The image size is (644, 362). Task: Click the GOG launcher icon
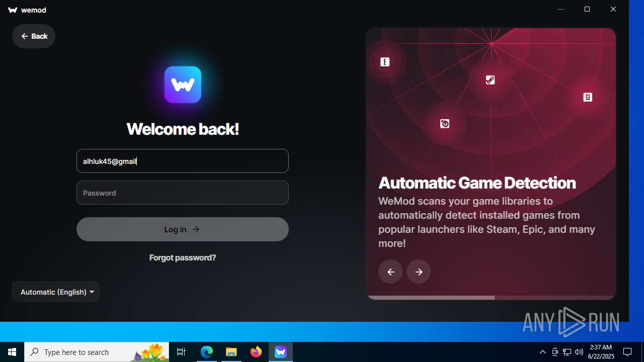(588, 97)
